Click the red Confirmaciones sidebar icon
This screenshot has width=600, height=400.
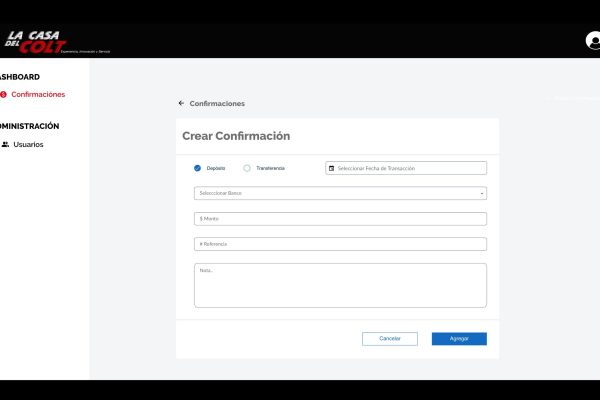coord(3,95)
